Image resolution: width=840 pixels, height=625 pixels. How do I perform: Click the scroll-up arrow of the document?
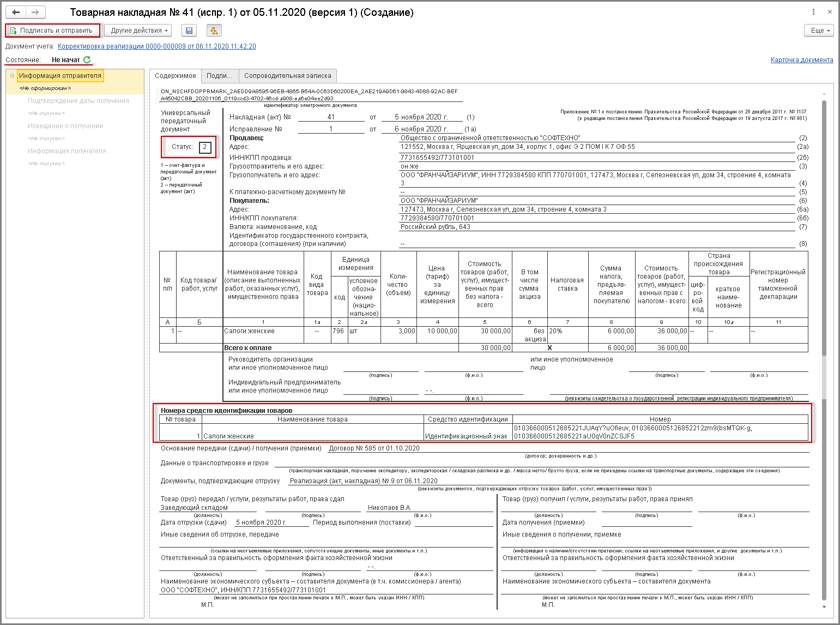click(824, 94)
